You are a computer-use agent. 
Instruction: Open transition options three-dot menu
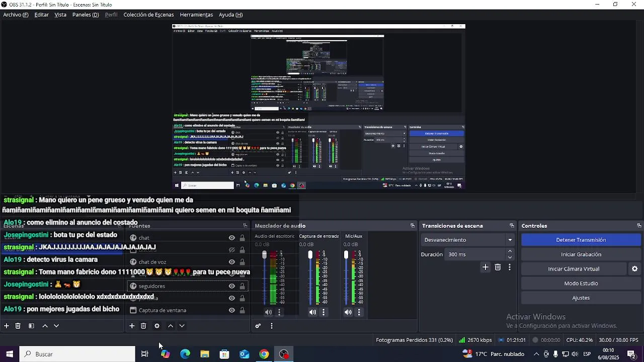[x=510, y=267]
